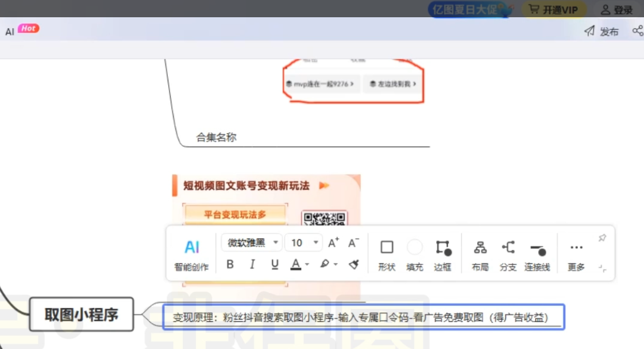Open the 分支 branch options
The width and height of the screenshot is (644, 349).
pyautogui.click(x=508, y=254)
